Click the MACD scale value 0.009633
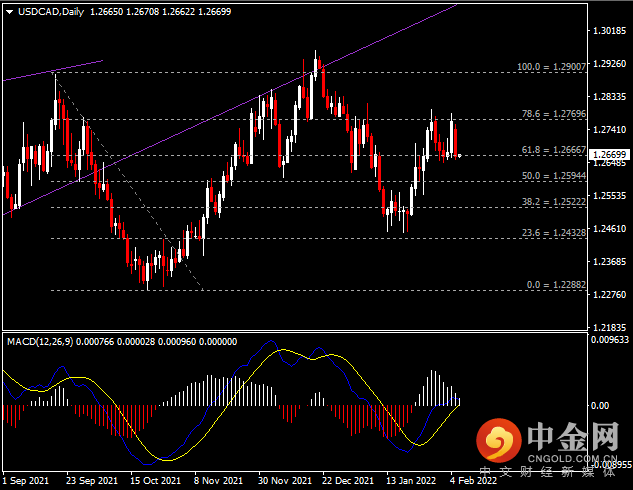This screenshot has height=490, width=633. coord(610,340)
